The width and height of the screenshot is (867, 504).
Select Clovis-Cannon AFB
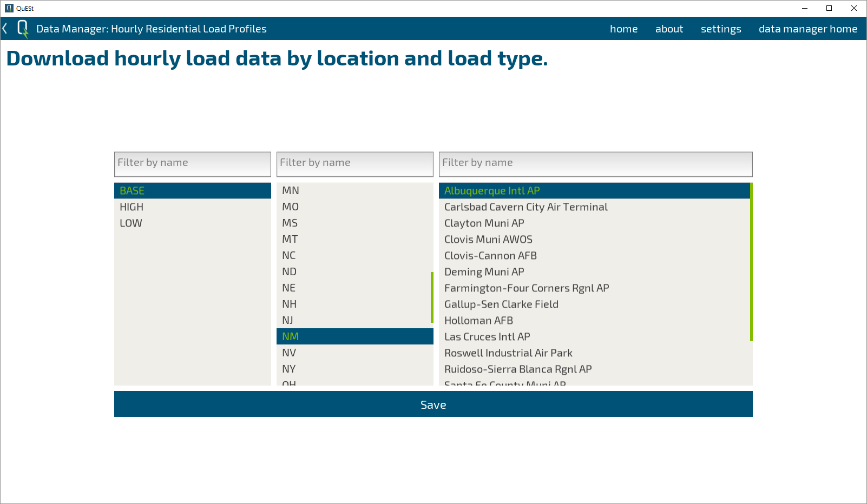594,255
